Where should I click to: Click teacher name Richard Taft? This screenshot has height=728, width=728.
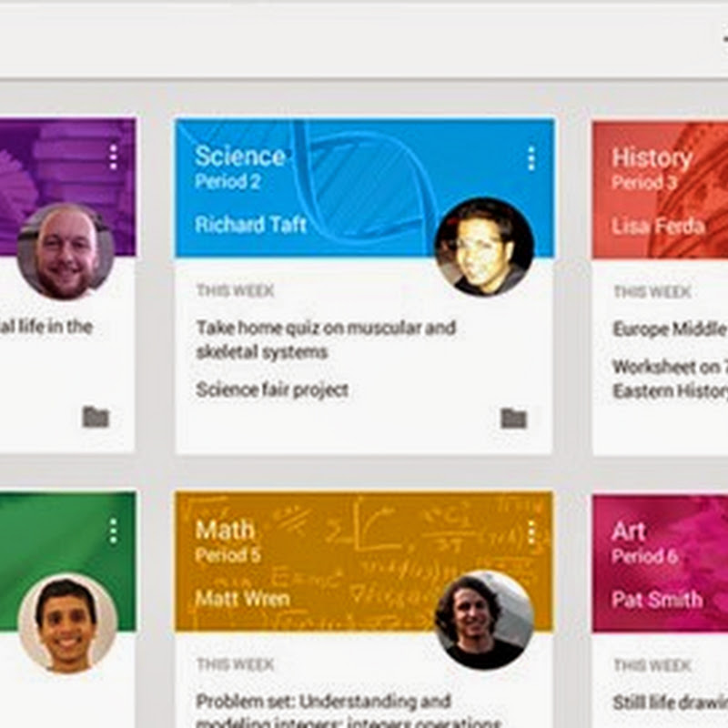point(251,225)
